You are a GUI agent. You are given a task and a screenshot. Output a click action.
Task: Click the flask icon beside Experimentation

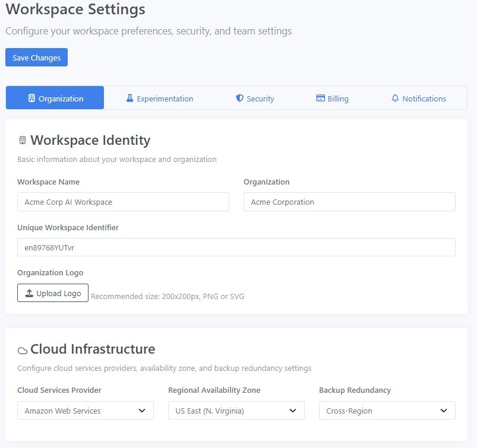129,99
